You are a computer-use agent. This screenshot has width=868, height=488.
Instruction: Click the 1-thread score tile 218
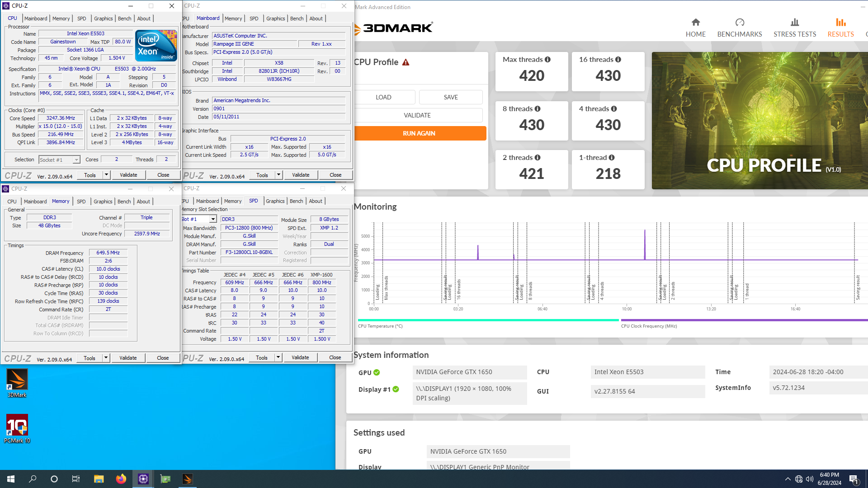(608, 169)
